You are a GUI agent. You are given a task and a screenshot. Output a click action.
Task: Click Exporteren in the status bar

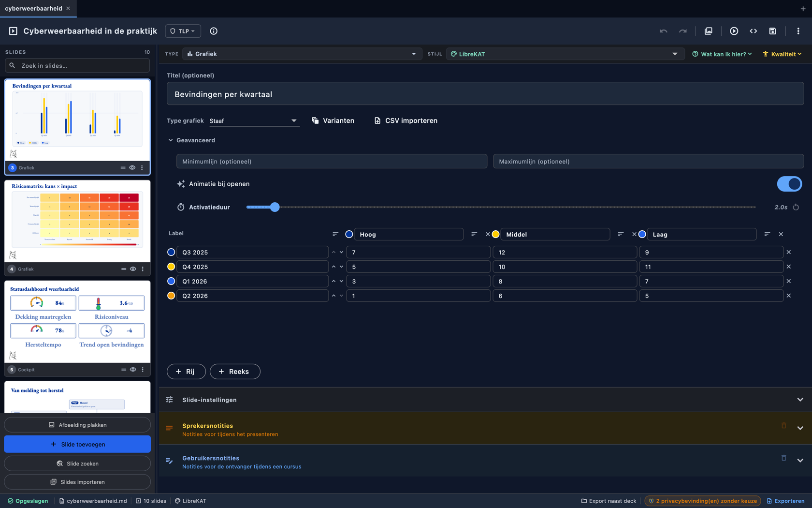785,501
